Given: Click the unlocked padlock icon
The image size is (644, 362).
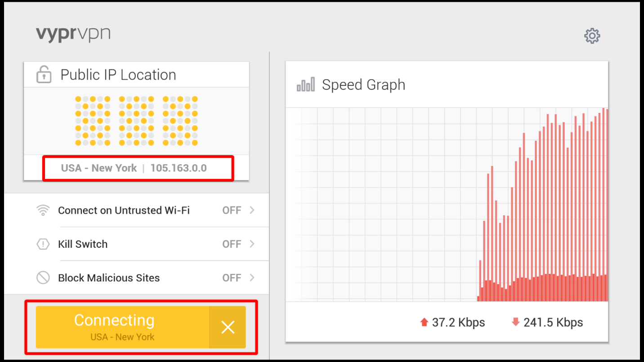Looking at the screenshot, I should tap(44, 75).
